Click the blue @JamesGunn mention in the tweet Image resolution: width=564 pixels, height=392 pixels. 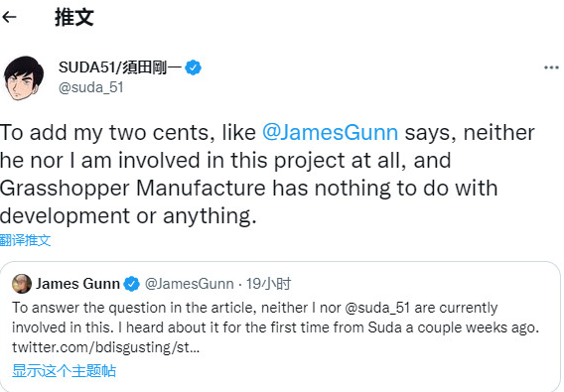pyautogui.click(x=330, y=132)
